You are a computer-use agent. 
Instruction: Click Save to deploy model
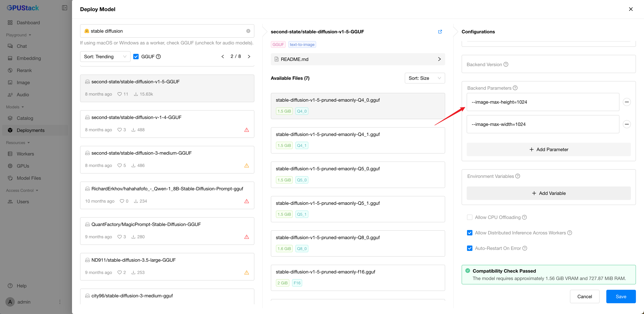pyautogui.click(x=621, y=296)
